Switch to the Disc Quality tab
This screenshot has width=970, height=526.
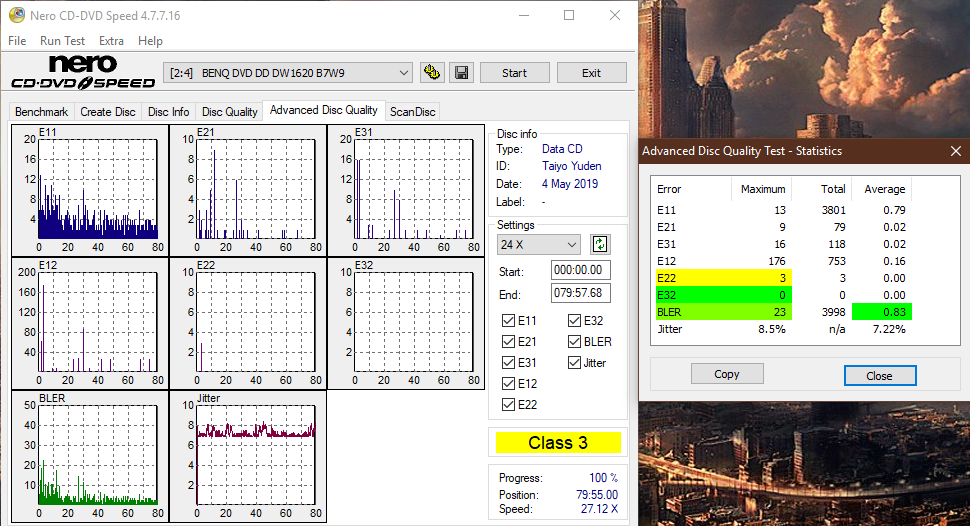pos(229,112)
